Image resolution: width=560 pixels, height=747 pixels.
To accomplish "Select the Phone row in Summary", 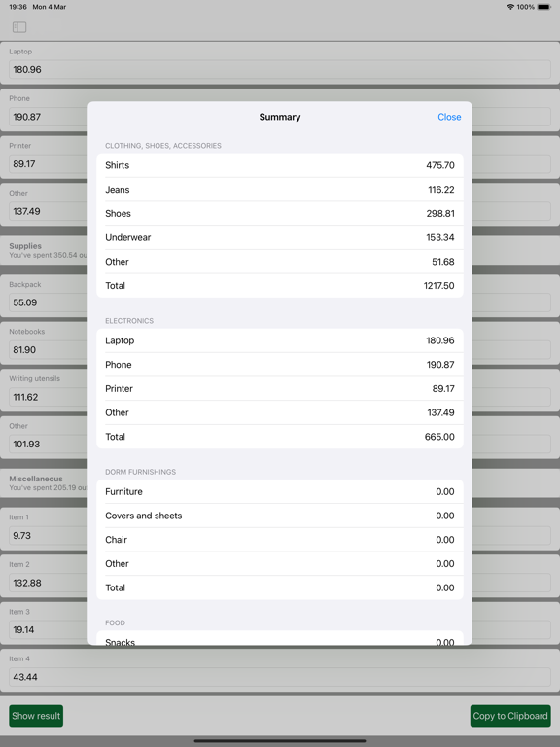I will 280,365.
